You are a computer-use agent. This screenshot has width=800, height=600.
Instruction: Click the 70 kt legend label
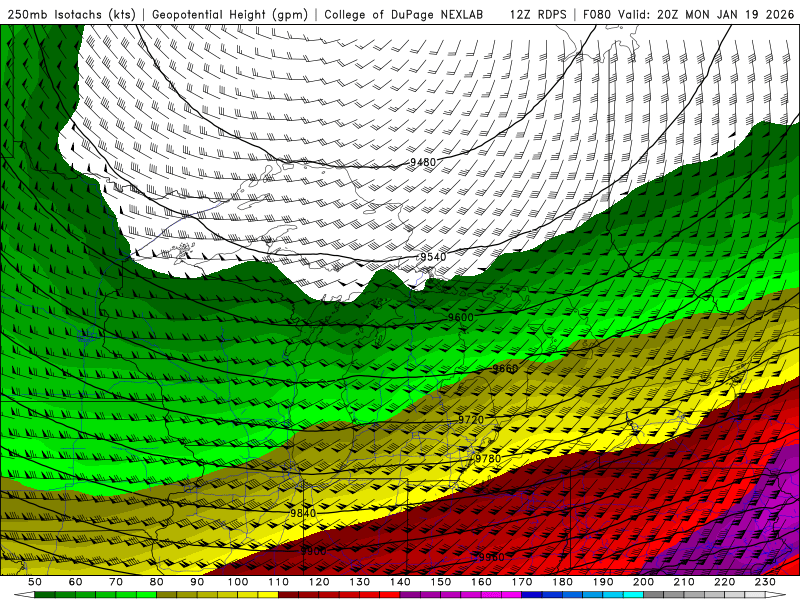tap(116, 582)
